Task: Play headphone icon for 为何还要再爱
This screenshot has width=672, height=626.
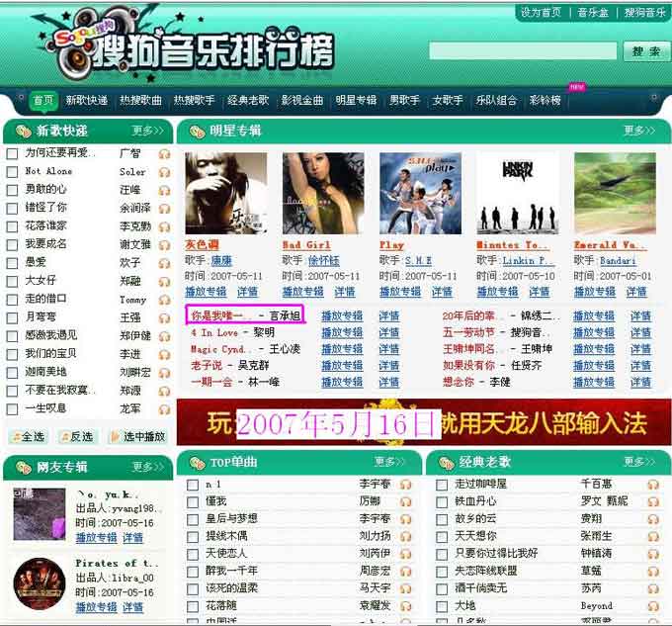Action: tap(165, 154)
